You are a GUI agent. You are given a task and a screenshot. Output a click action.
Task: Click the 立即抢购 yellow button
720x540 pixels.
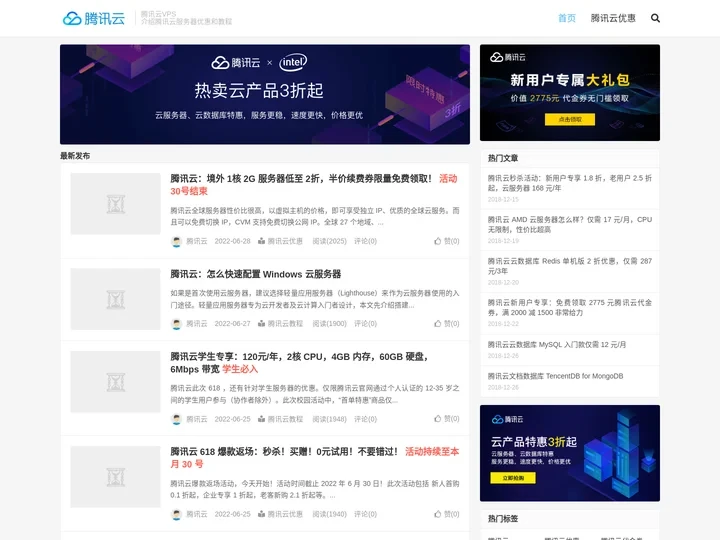pyautogui.click(x=513, y=478)
